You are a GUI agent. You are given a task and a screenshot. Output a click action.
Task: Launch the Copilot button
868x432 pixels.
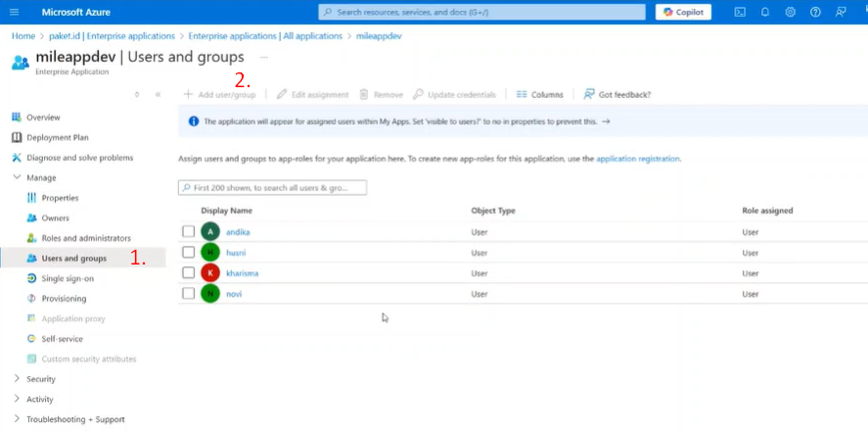[683, 12]
